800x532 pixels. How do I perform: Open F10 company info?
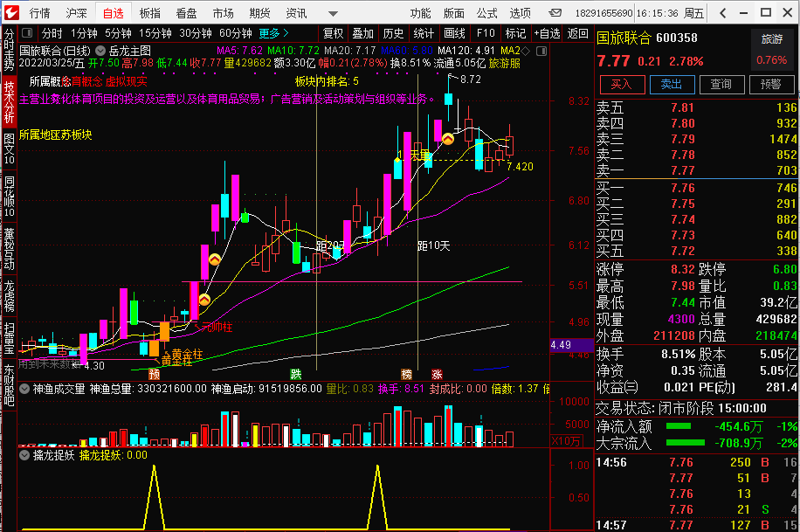[486, 34]
